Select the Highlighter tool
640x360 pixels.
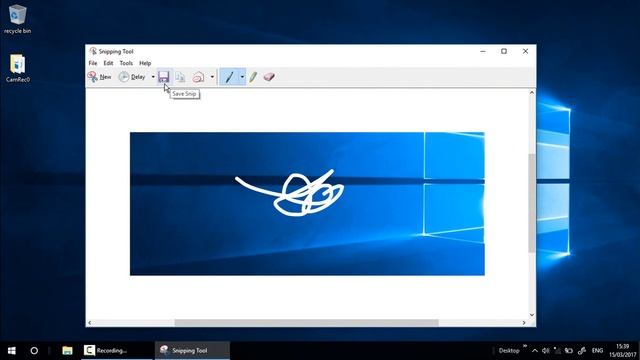[x=253, y=77]
